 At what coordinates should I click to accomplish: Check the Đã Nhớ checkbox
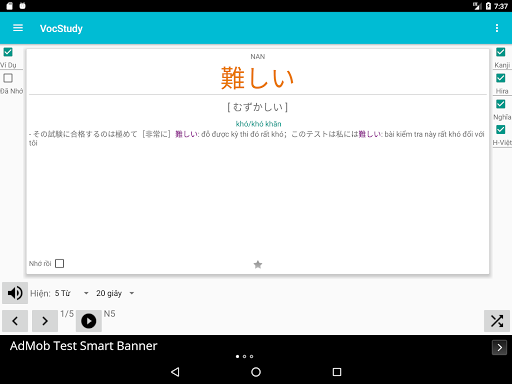tap(8, 78)
